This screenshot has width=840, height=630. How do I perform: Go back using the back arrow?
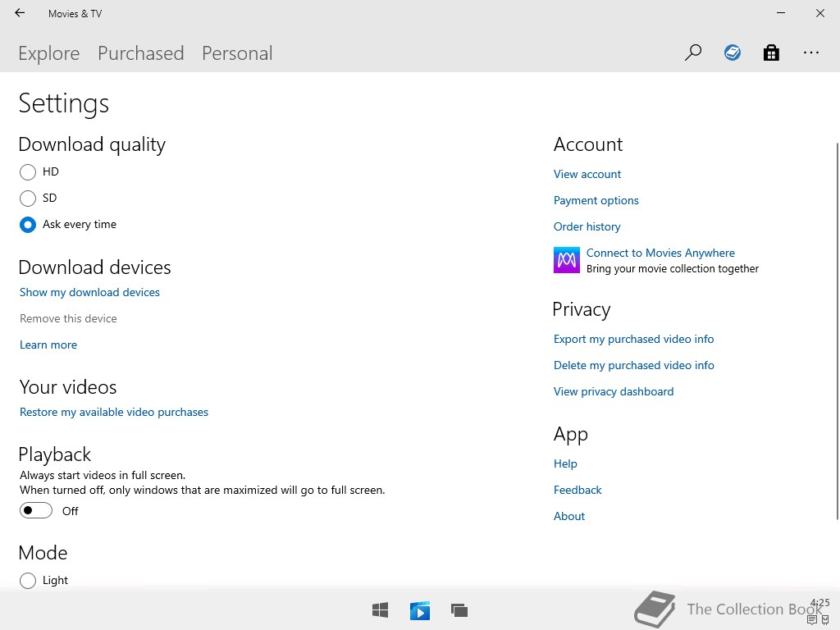(20, 13)
